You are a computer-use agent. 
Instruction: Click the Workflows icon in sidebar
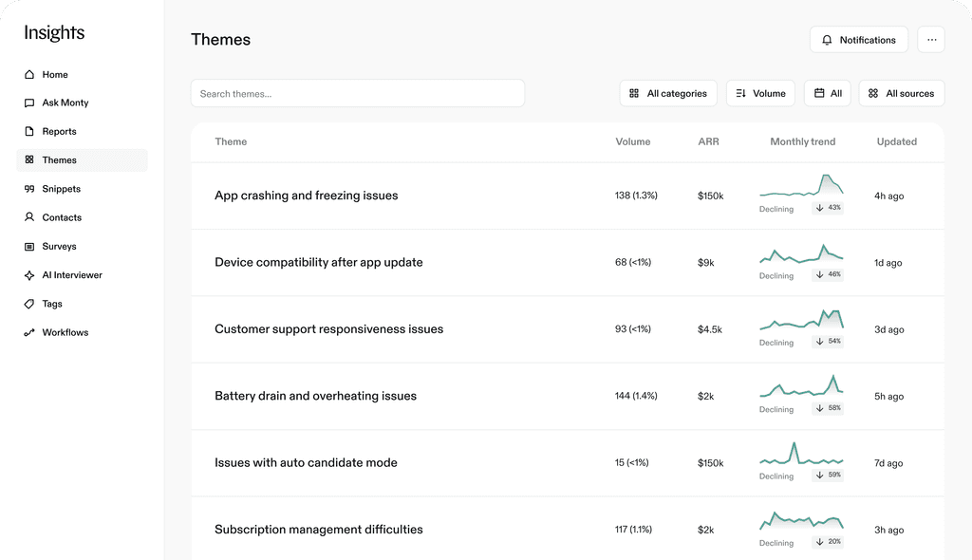click(29, 333)
